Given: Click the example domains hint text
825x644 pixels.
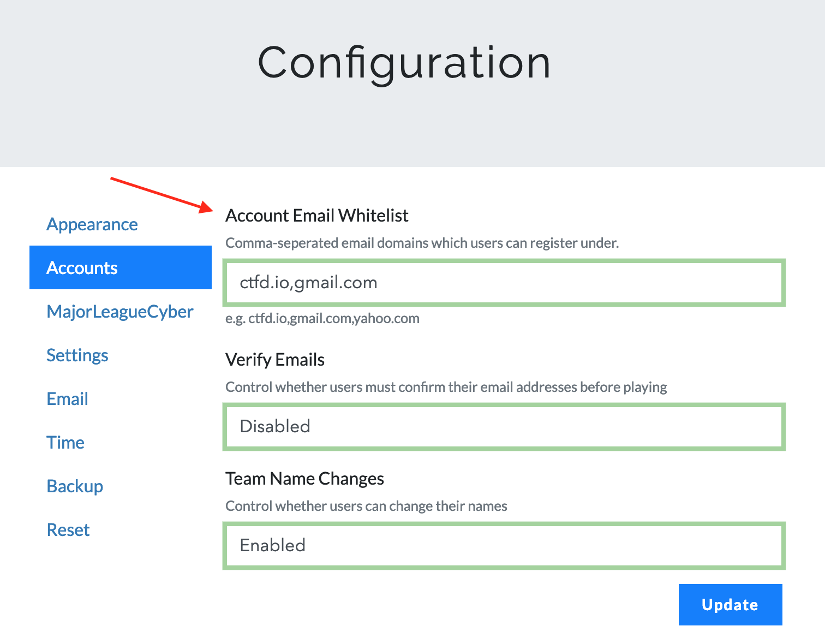Looking at the screenshot, I should click(322, 318).
